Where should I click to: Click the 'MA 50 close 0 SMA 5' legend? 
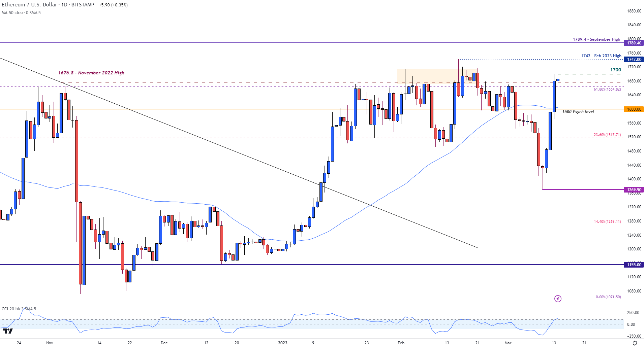[21, 13]
